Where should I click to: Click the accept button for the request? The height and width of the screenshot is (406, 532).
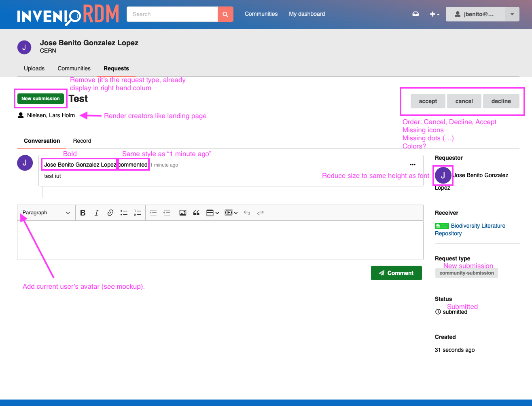pos(428,101)
